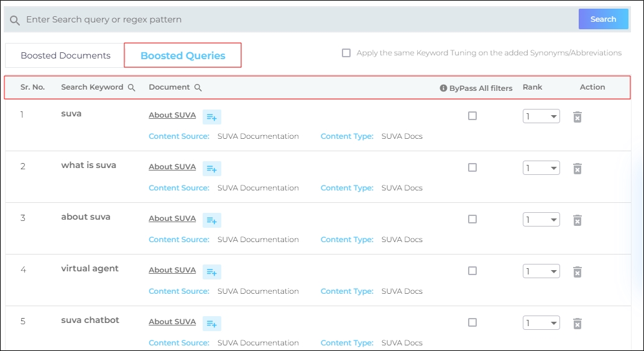The height and width of the screenshot is (351, 644).
Task: Expand the Rank dropdown in 'suva' row
Action: tap(541, 116)
